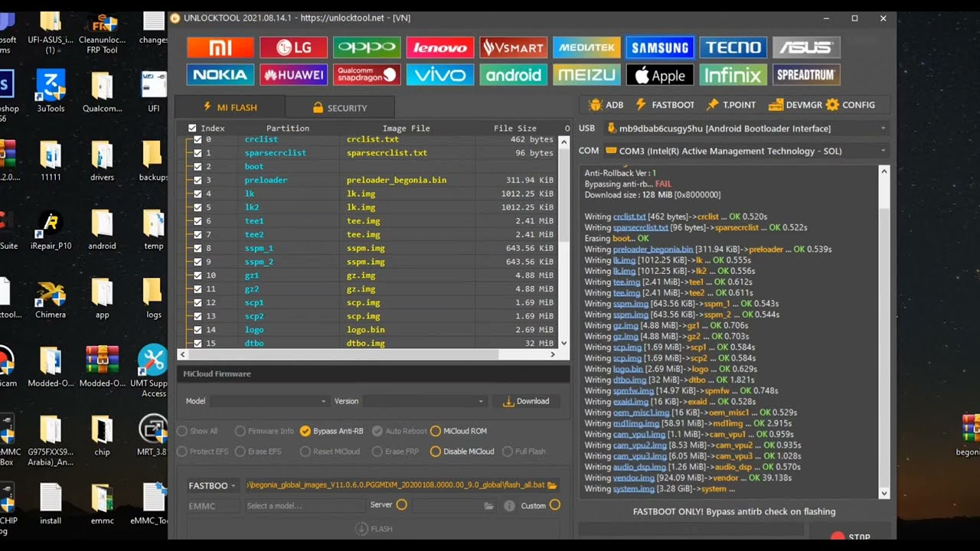Open DEVMGR device manager
This screenshot has height=551, width=980.
tap(795, 105)
